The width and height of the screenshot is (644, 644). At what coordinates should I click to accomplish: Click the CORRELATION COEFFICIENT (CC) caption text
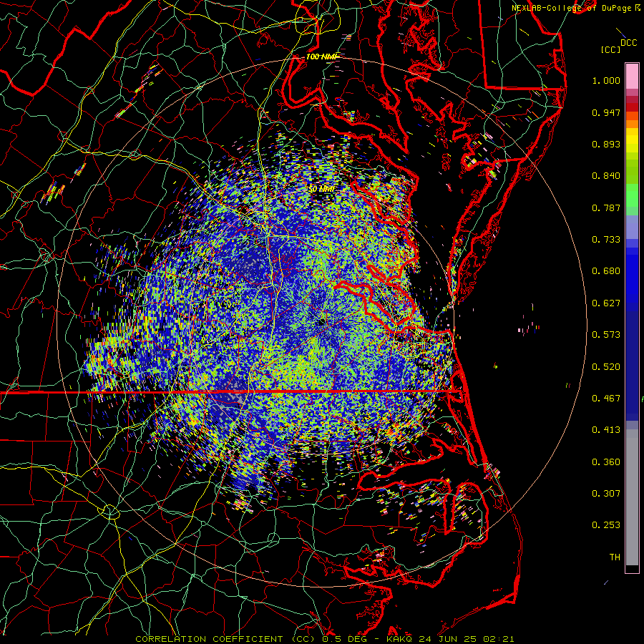tap(226, 639)
